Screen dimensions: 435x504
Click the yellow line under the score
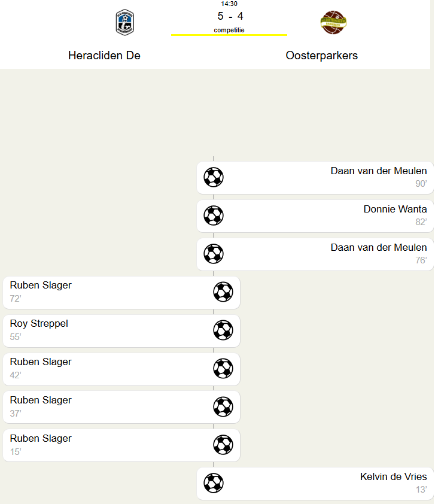[229, 35]
